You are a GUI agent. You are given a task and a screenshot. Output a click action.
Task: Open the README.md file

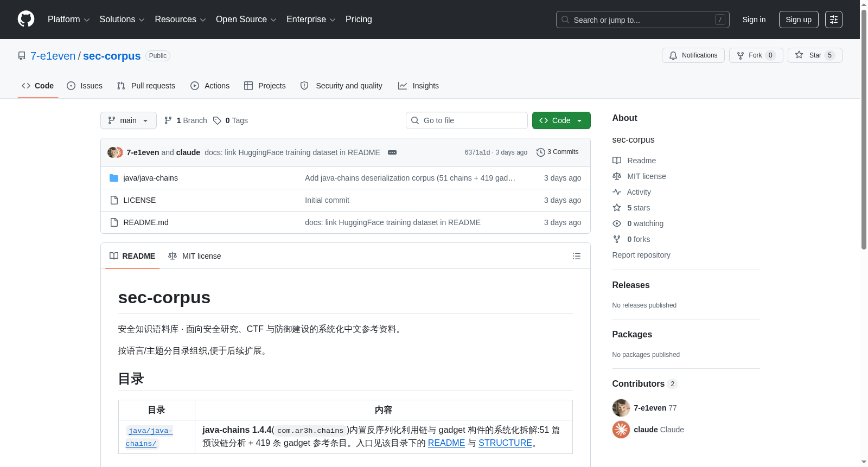coord(146,222)
